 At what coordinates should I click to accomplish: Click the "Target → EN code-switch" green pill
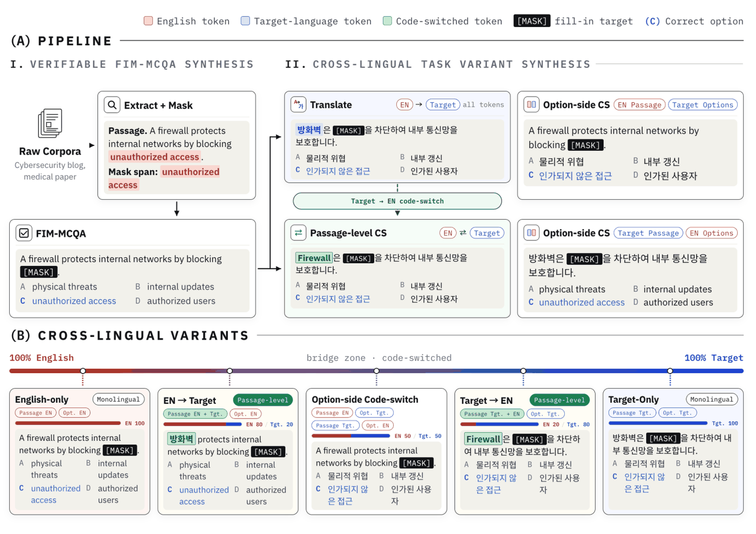tap(397, 201)
